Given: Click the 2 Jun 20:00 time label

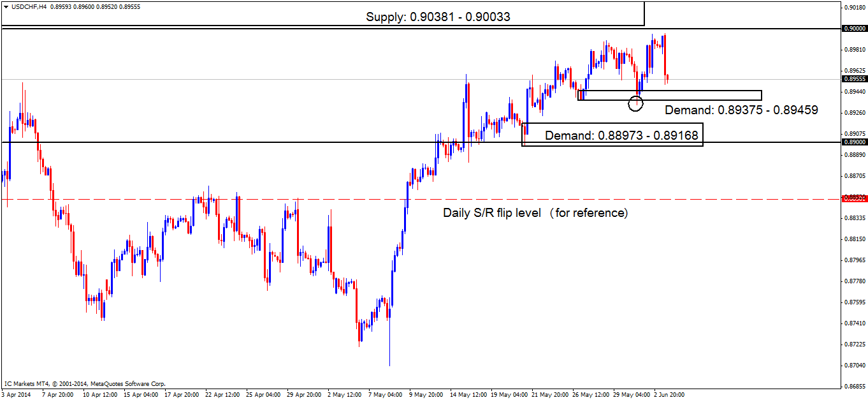Looking at the screenshot, I should [x=669, y=394].
